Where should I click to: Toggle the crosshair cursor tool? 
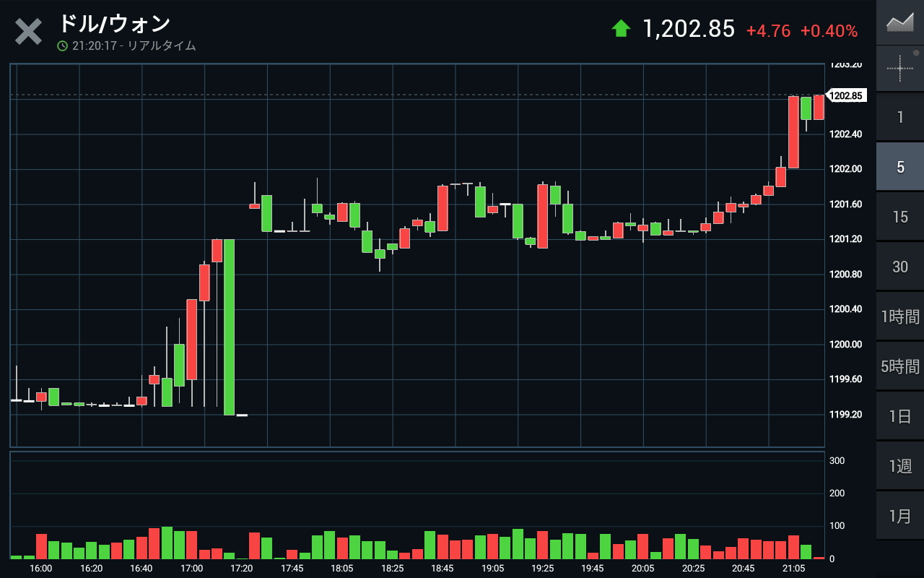[899, 69]
